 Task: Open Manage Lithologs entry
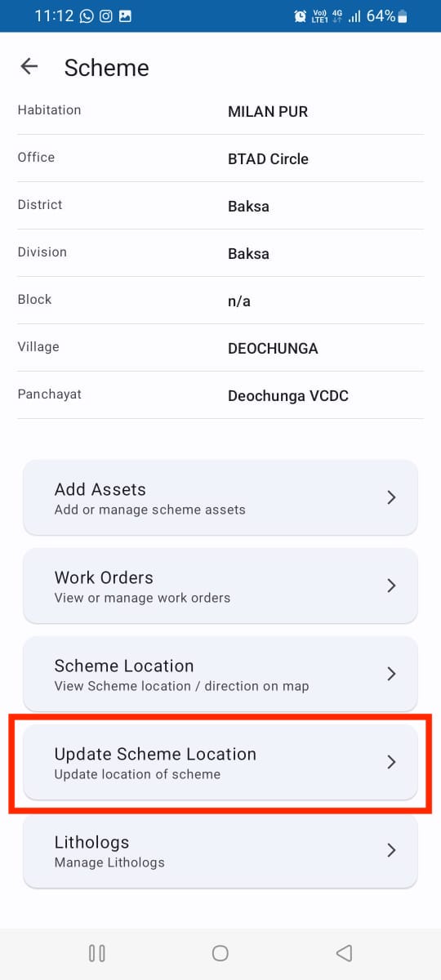click(220, 851)
